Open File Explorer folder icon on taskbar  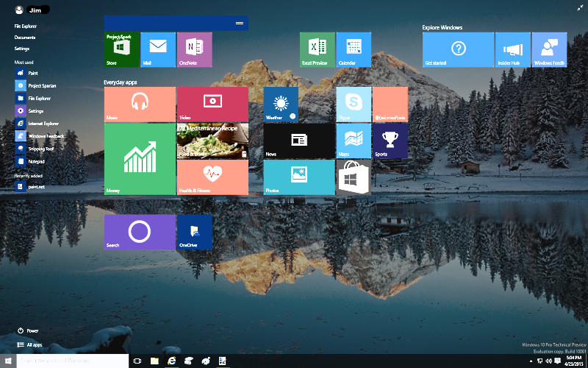[x=154, y=361]
